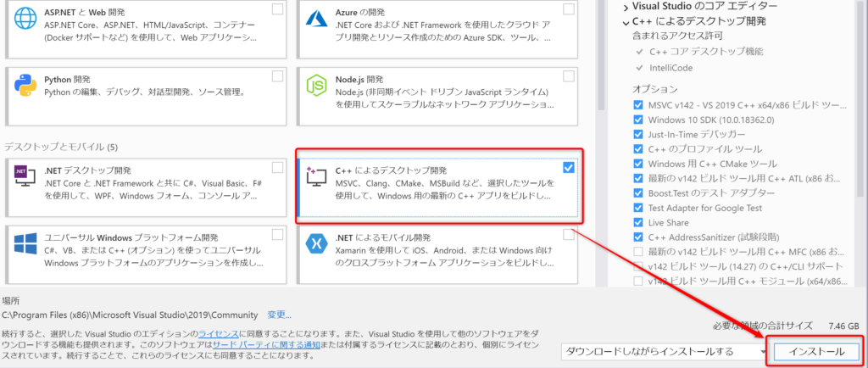The image size is (868, 368).
Task: Uncheck the Boost.Test のテスト アダプター option
Action: pyautogui.click(x=637, y=193)
